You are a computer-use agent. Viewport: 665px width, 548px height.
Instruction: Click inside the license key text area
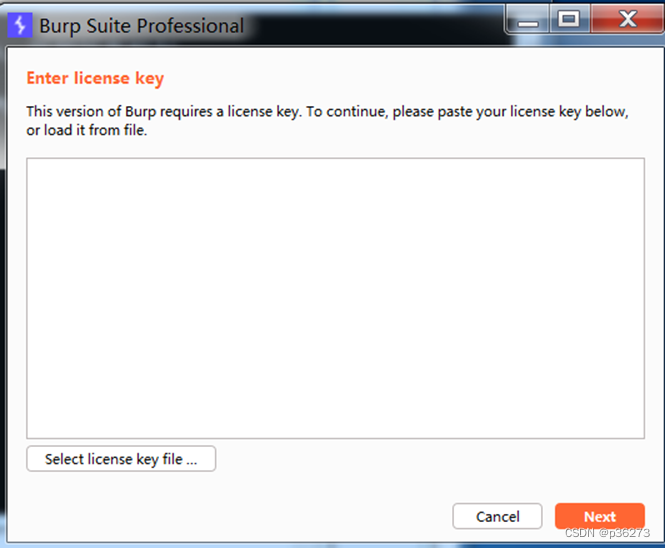(x=335, y=298)
